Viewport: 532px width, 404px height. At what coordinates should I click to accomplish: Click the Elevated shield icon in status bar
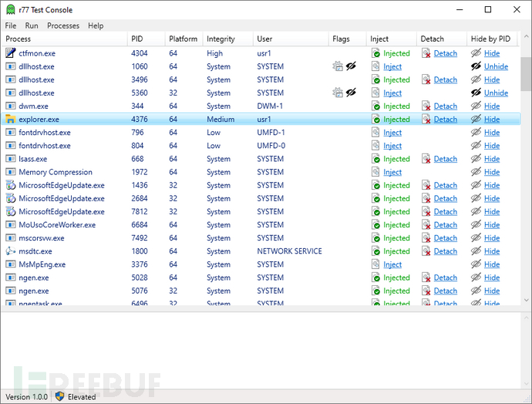(x=59, y=396)
